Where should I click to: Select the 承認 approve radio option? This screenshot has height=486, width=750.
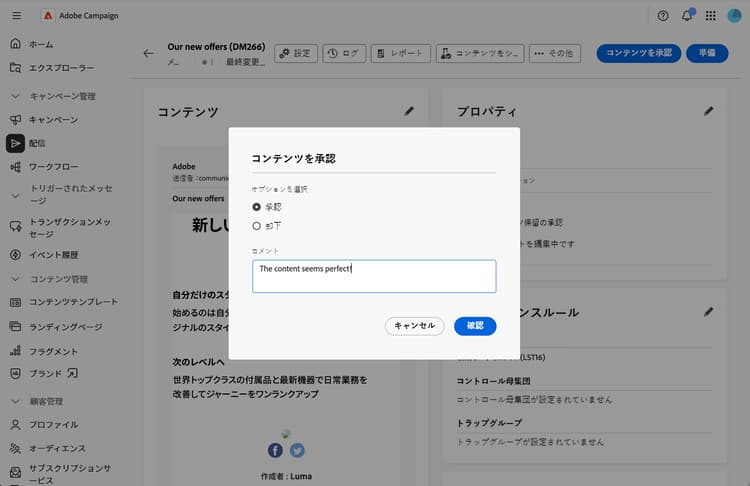[257, 207]
